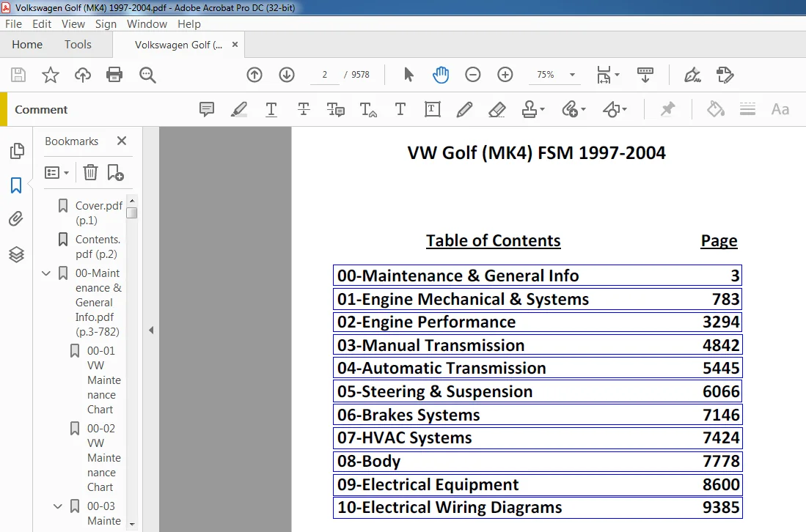Open the Help menu
This screenshot has height=532, width=806.
(189, 24)
